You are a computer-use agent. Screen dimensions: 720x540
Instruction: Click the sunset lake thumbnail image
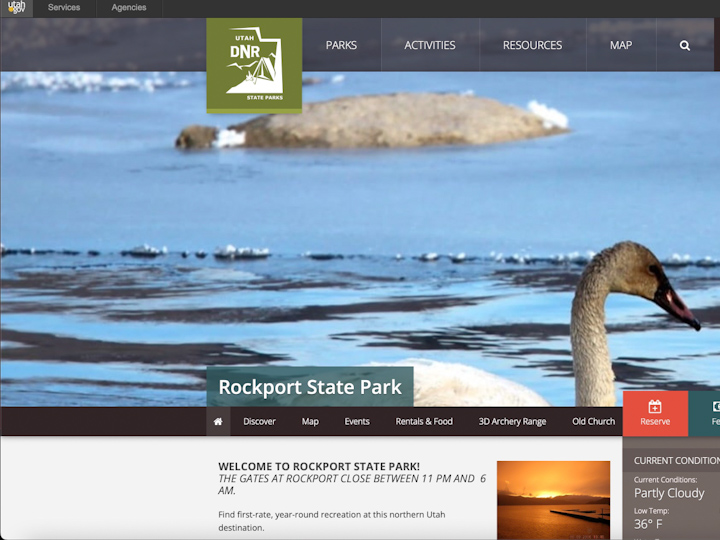(x=553, y=499)
